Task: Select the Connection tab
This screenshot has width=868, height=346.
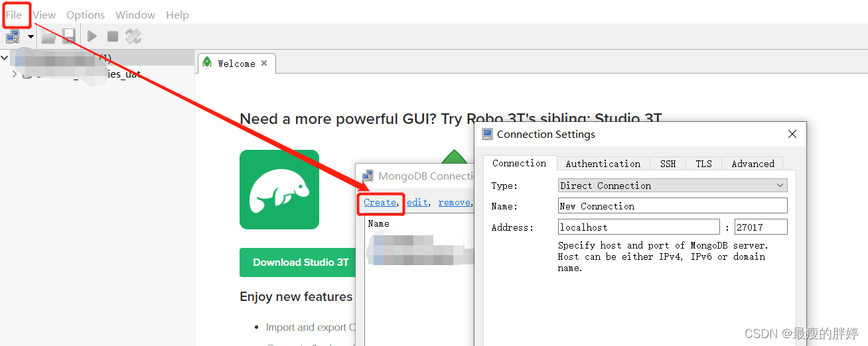Action: (x=520, y=163)
